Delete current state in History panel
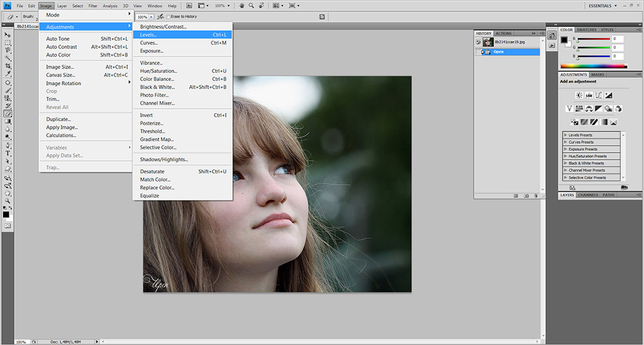 [x=536, y=196]
